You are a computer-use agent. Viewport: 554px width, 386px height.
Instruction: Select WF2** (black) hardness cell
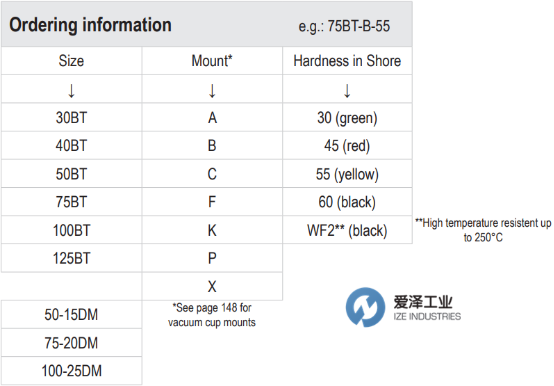(x=347, y=230)
